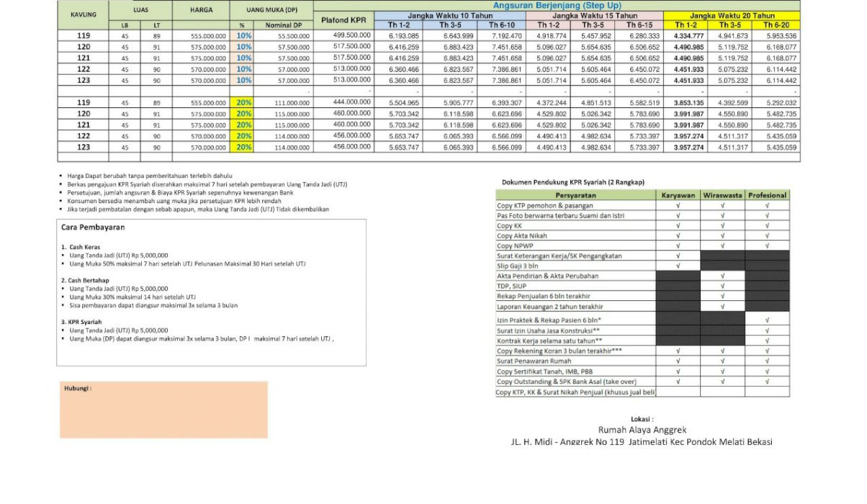Click the Wiraswasta checkmark for TDP, SIUP

[x=722, y=286]
